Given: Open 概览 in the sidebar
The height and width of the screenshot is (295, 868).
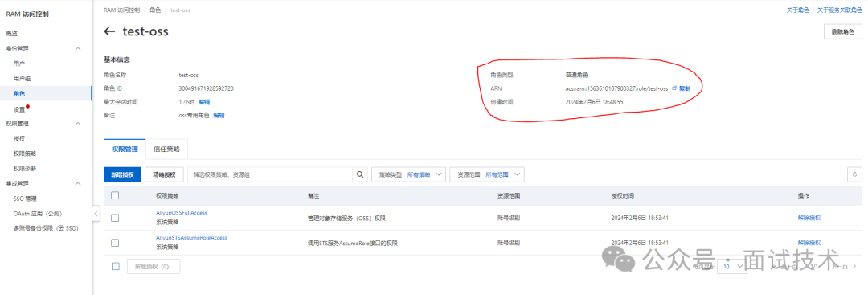Looking at the screenshot, I should (12, 35).
